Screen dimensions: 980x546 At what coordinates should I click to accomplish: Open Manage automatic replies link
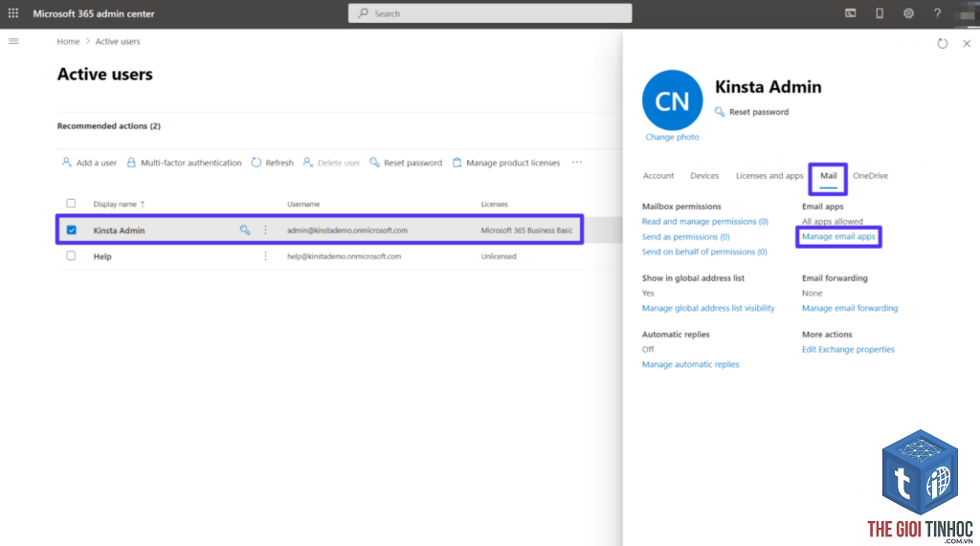click(x=690, y=364)
